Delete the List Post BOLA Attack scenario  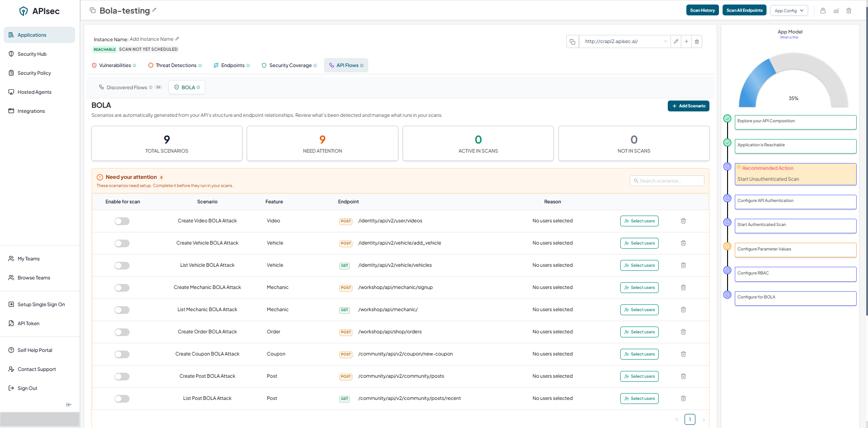pos(683,399)
